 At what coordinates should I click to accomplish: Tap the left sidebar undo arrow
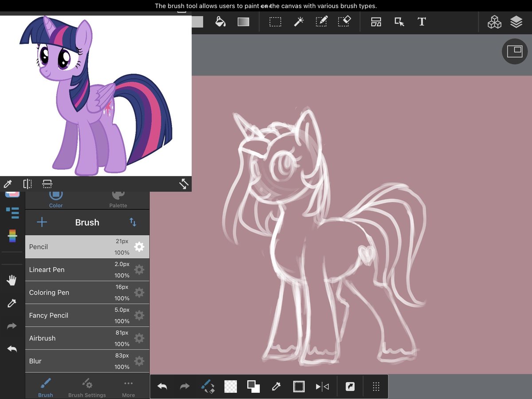click(12, 349)
